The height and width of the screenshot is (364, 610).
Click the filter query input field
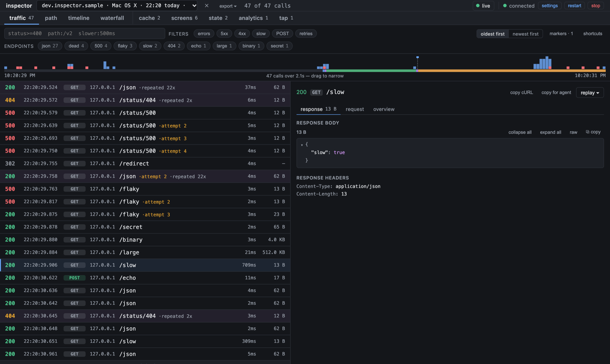click(84, 34)
